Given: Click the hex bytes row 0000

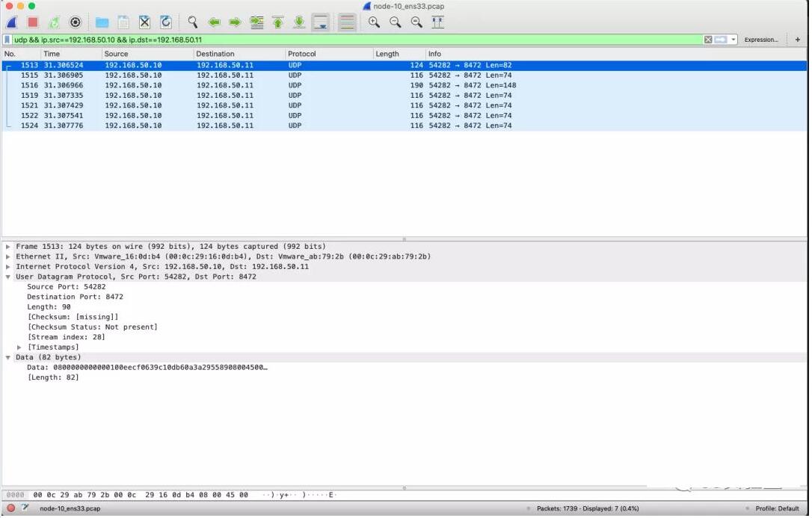Looking at the screenshot, I should tap(141, 496).
